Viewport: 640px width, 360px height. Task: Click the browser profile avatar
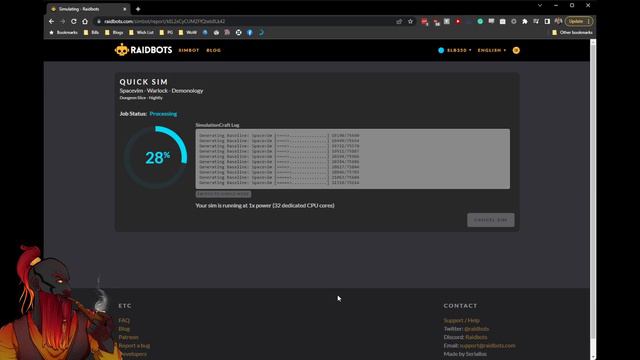pos(558,21)
